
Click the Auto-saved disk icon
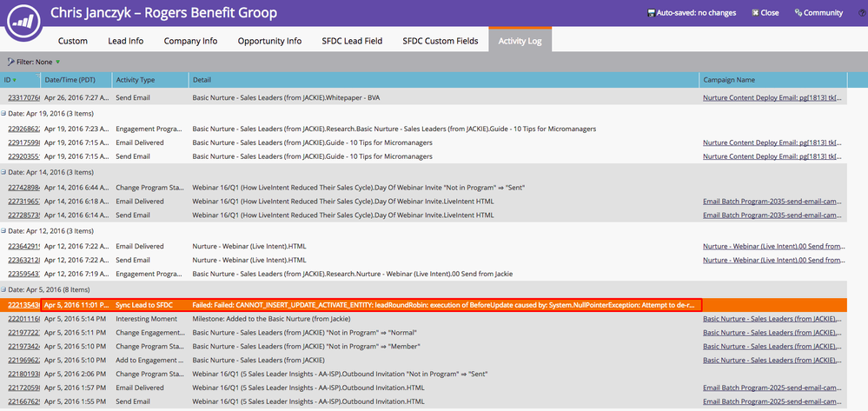click(652, 13)
